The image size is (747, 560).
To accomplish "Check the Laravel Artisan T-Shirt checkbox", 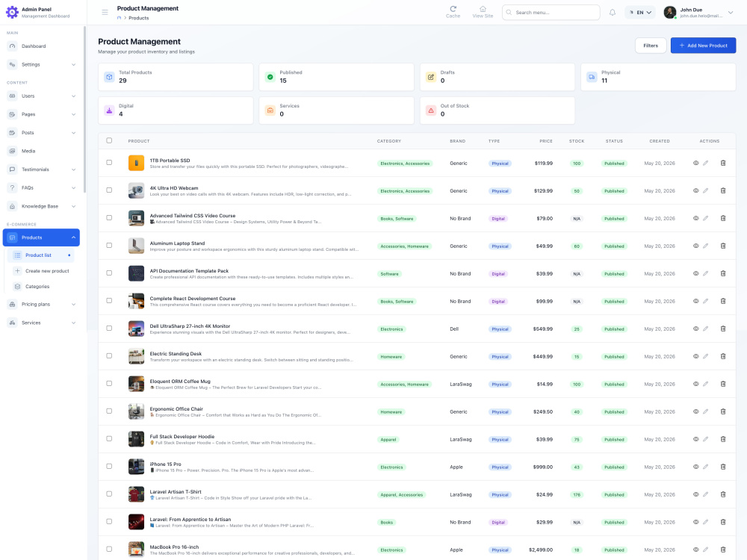I will coord(109,494).
